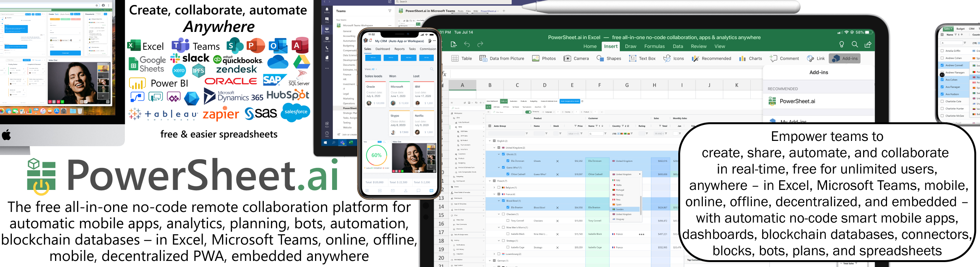The height and width of the screenshot is (267, 980).
Task: Choose Data from Picture in the ribbon
Action: click(502, 58)
